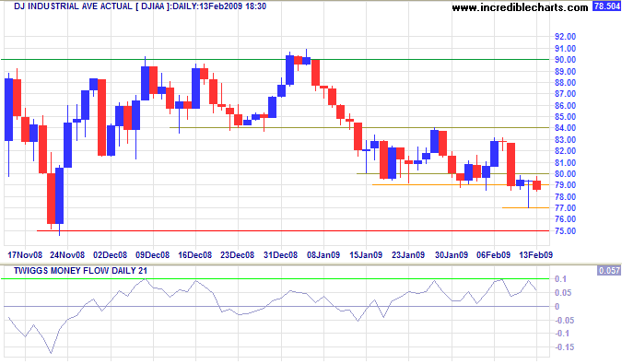622x364 pixels.
Task: Click the 88.00 price axis label
Action: click(x=565, y=82)
